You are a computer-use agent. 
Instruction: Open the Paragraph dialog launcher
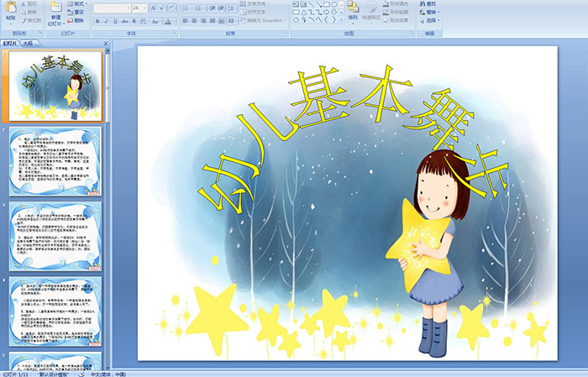click(286, 34)
